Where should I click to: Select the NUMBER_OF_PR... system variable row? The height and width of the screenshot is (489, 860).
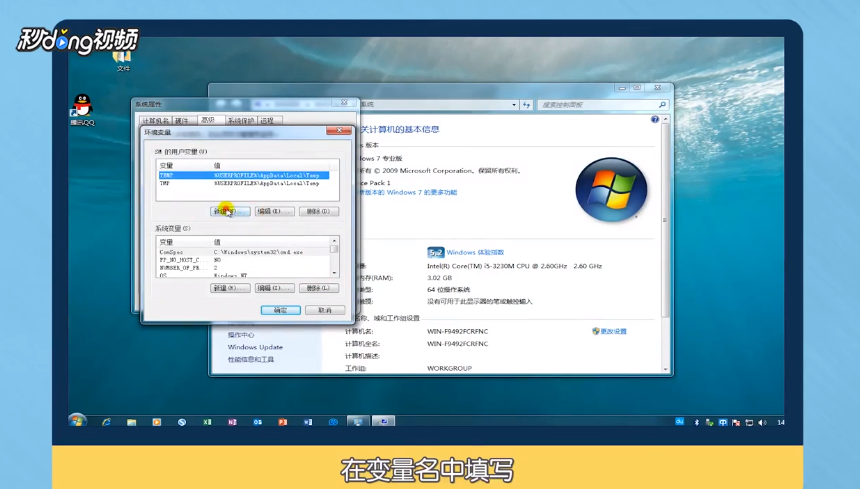pos(244,268)
